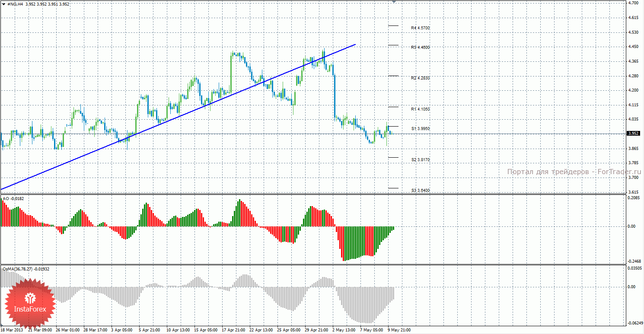Click the black triangle beside #NG,H4

pos(4,4)
